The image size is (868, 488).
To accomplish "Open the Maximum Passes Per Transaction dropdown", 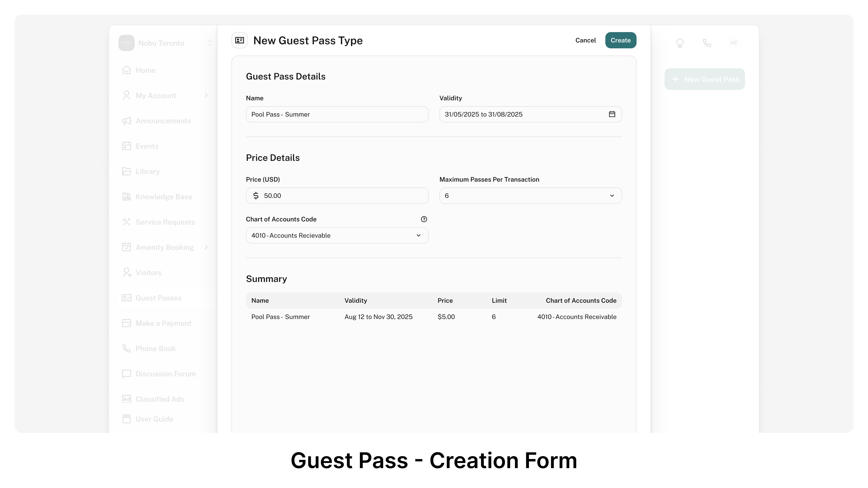I will (x=530, y=196).
